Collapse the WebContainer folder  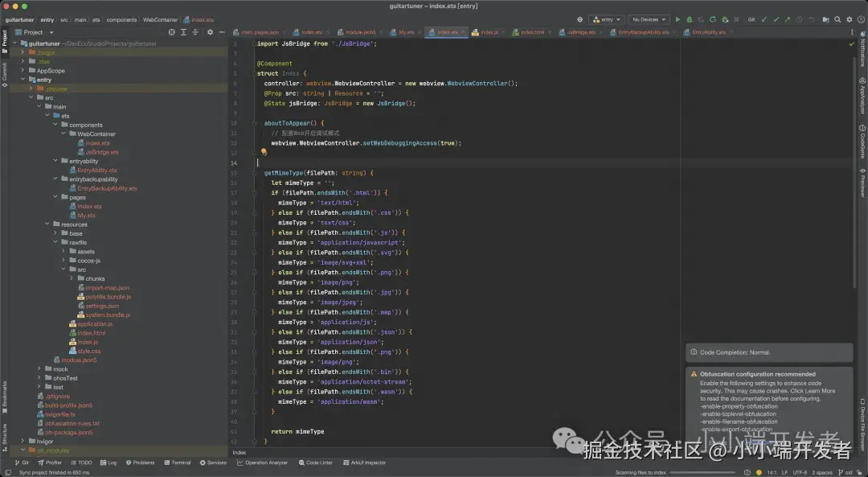pyautogui.click(x=63, y=134)
